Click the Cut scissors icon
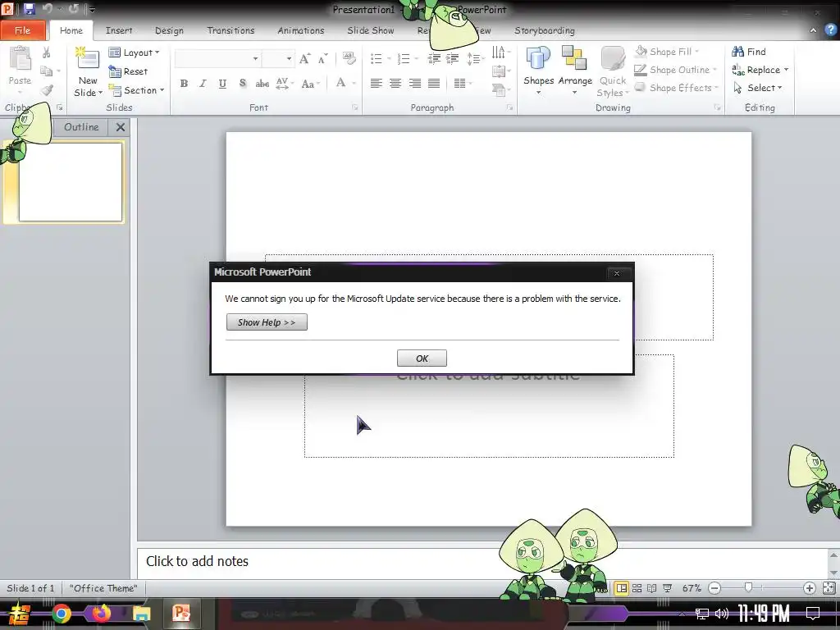 click(47, 52)
